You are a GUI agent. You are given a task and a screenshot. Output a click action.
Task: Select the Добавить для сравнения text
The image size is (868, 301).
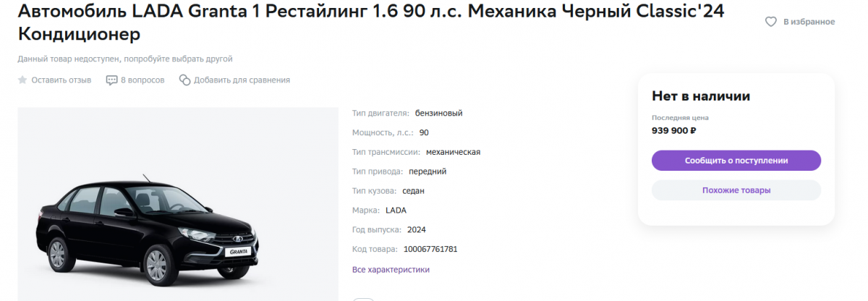[x=242, y=80]
